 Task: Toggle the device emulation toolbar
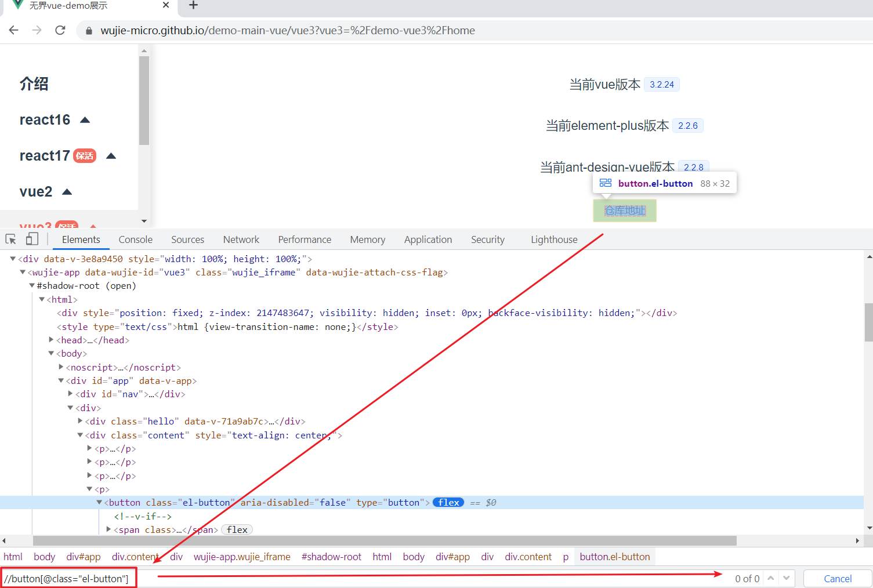32,239
